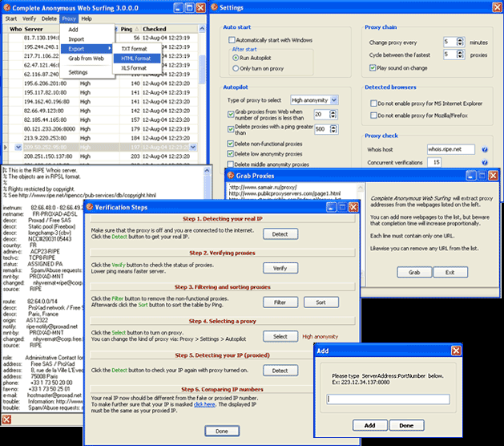This screenshot has width=504, height=446.
Task: Click Done in the Add dialog
Action: click(x=406, y=425)
